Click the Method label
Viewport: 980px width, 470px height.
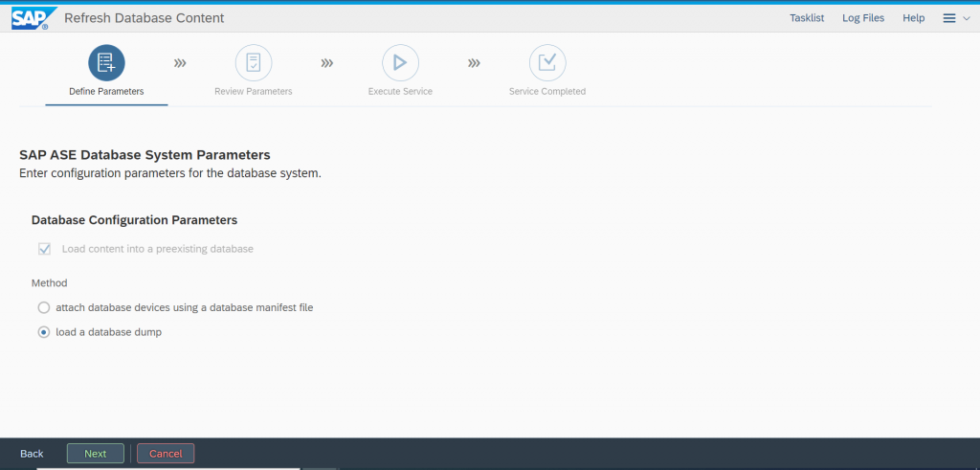(x=50, y=283)
